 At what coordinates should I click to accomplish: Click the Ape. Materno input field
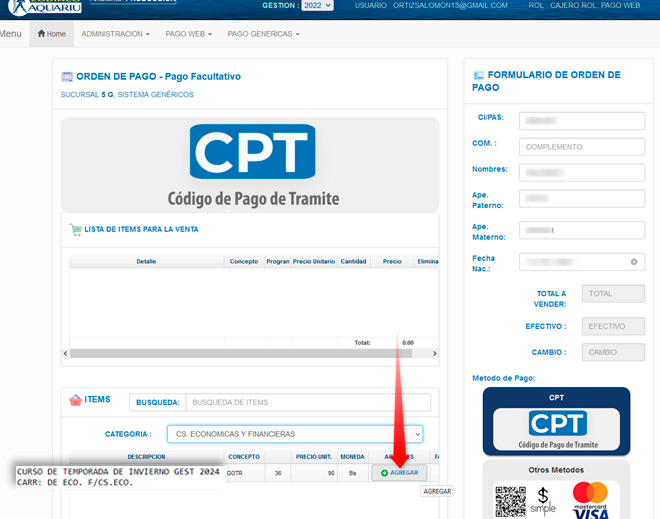582,230
